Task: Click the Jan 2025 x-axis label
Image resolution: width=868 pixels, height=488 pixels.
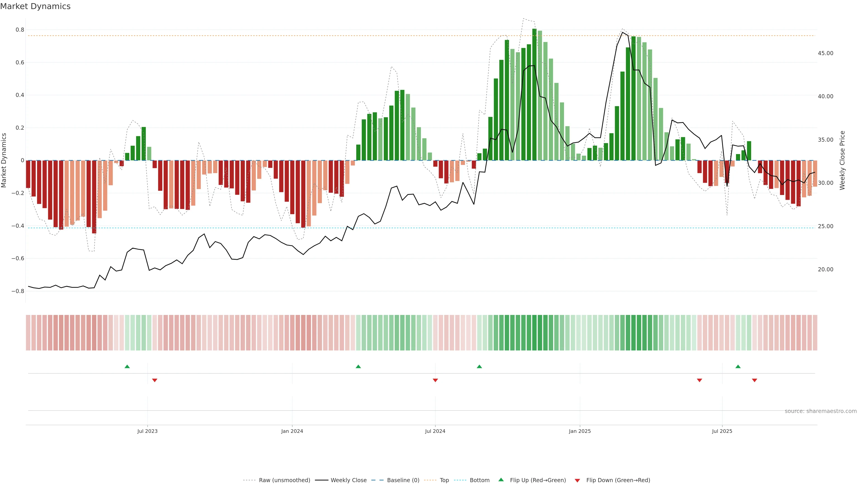Action: coord(580,432)
